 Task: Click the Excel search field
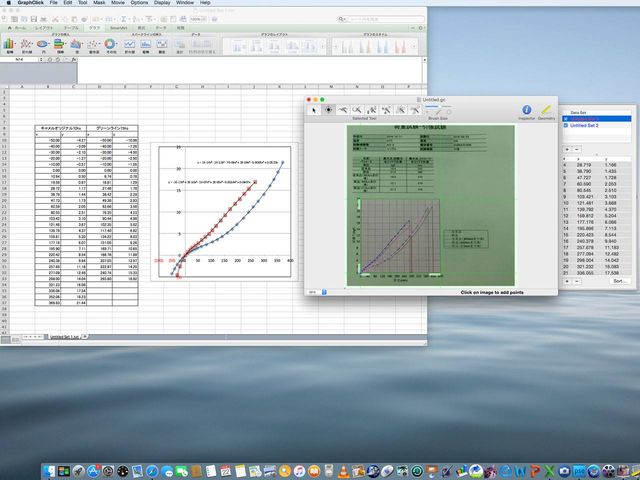380,17
